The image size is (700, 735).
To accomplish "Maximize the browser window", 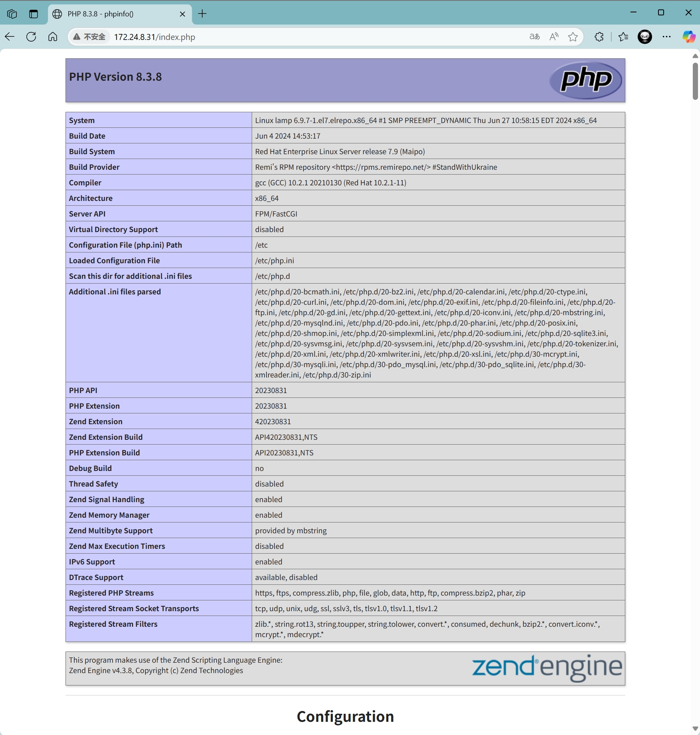I will point(661,12).
